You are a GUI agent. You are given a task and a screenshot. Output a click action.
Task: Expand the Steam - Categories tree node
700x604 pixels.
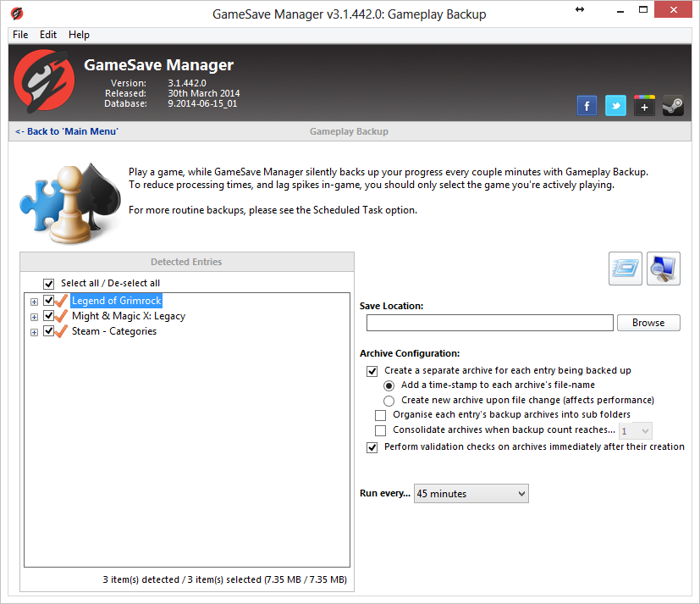click(x=34, y=332)
